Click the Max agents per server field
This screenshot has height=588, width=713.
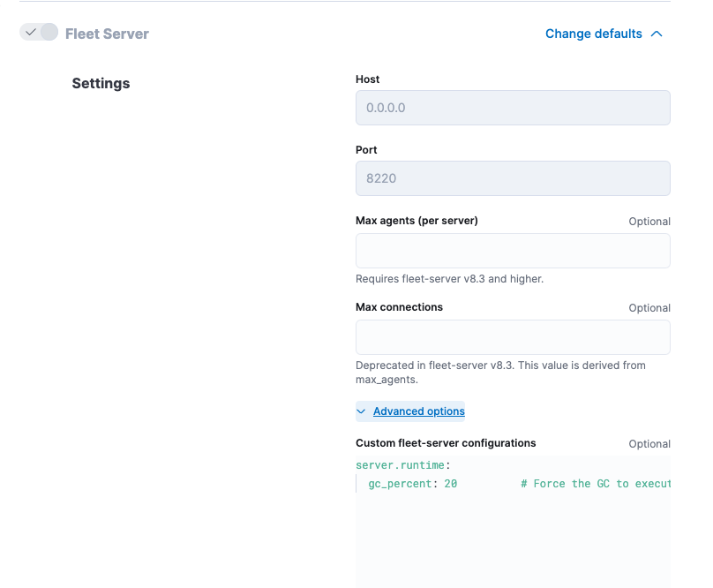click(513, 251)
